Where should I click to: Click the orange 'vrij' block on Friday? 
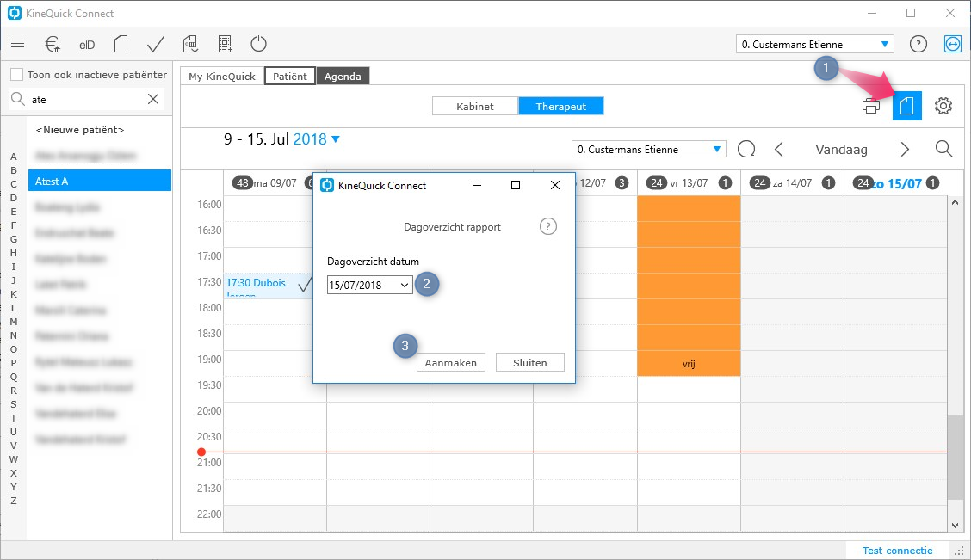[x=689, y=286]
